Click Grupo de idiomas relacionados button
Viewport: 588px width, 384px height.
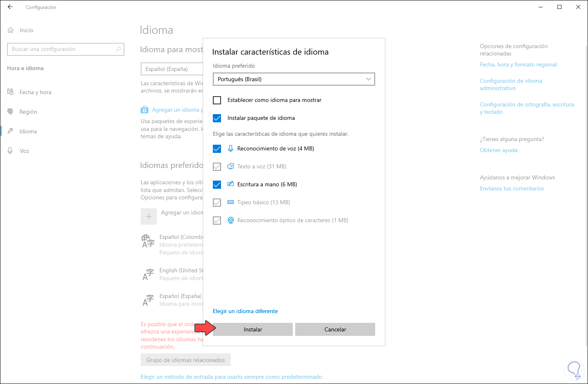(186, 360)
